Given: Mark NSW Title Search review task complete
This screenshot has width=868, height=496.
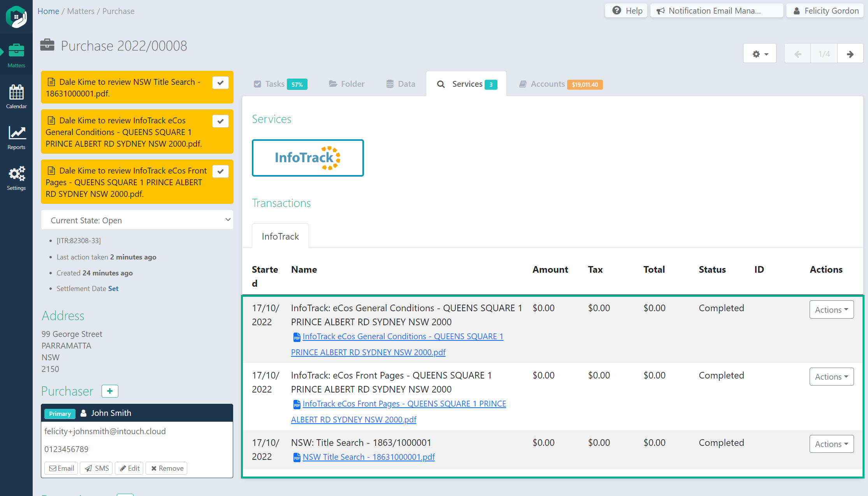Looking at the screenshot, I should [220, 82].
